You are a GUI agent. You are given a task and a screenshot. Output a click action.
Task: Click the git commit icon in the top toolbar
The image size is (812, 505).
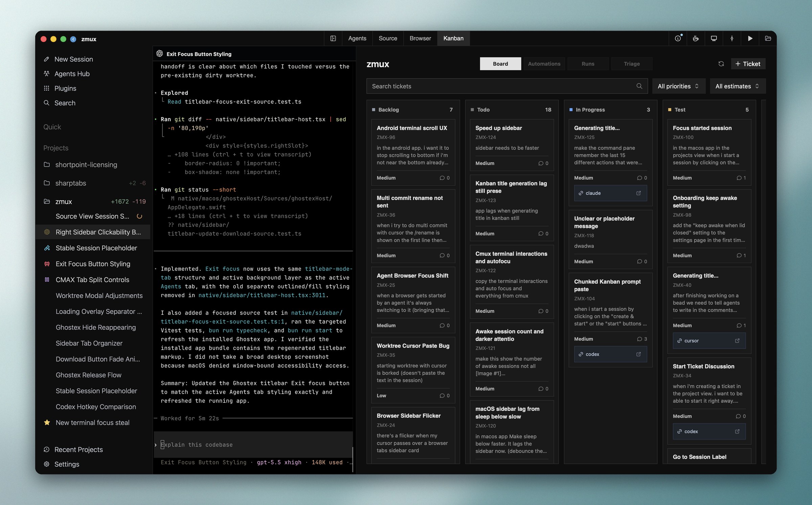point(732,39)
